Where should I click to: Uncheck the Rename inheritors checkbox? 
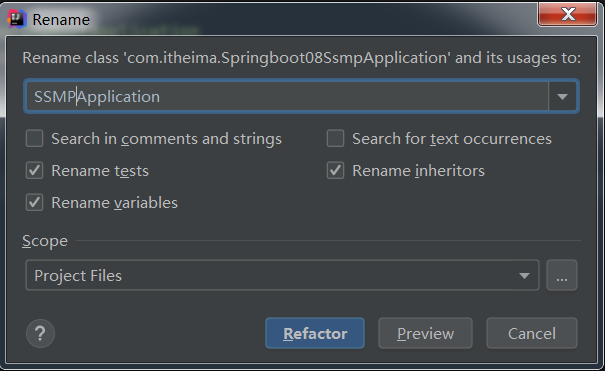pyautogui.click(x=335, y=170)
